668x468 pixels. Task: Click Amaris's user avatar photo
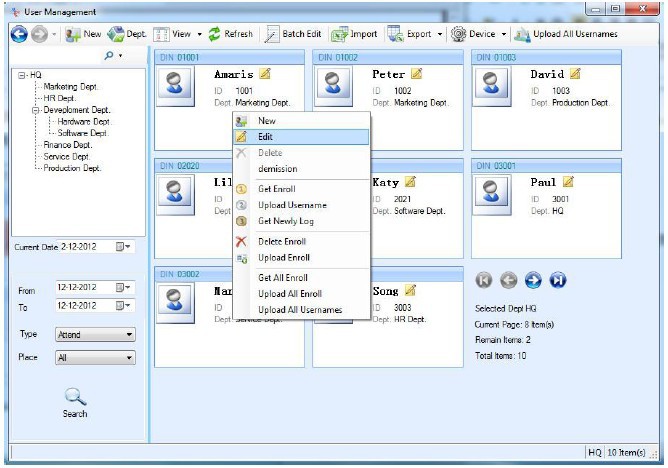pos(176,86)
